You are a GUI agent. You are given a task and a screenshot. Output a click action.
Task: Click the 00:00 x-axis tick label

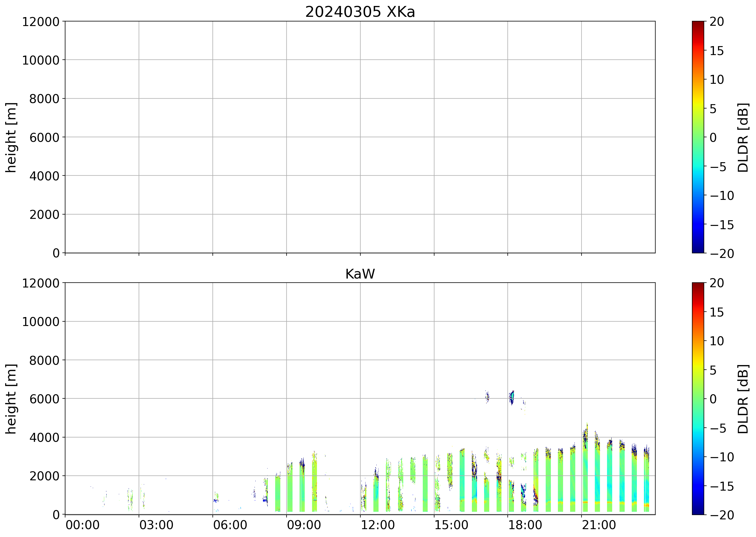click(x=82, y=525)
